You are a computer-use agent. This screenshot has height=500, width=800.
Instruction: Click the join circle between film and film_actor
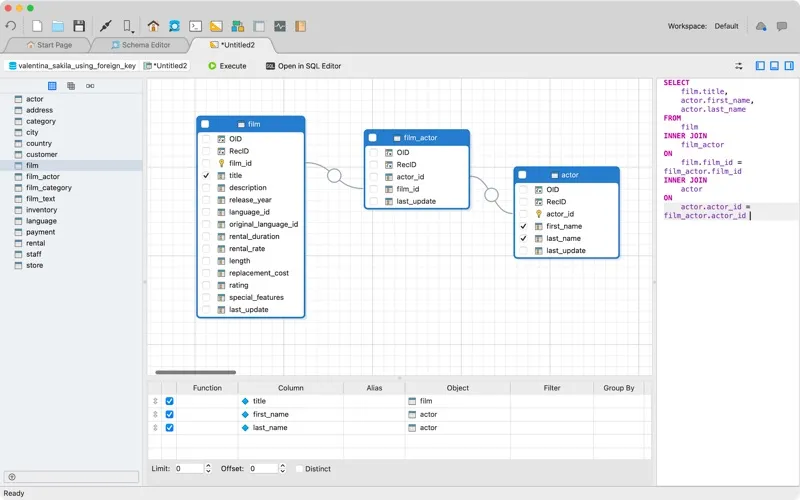(334, 176)
